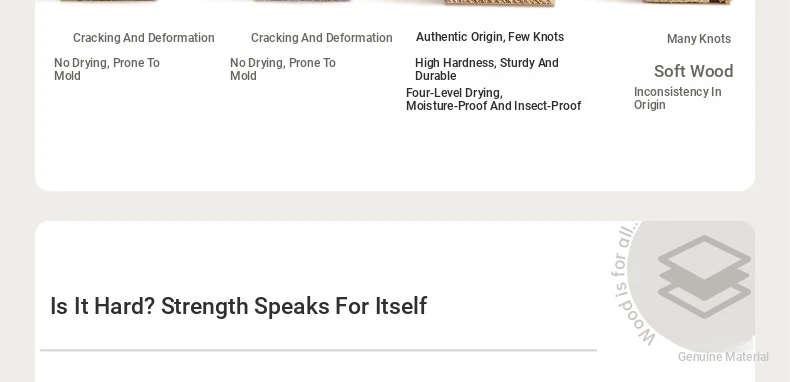Image resolution: width=790 pixels, height=382 pixels.
Task: Click the 'Many Knots' label
Action: (699, 39)
